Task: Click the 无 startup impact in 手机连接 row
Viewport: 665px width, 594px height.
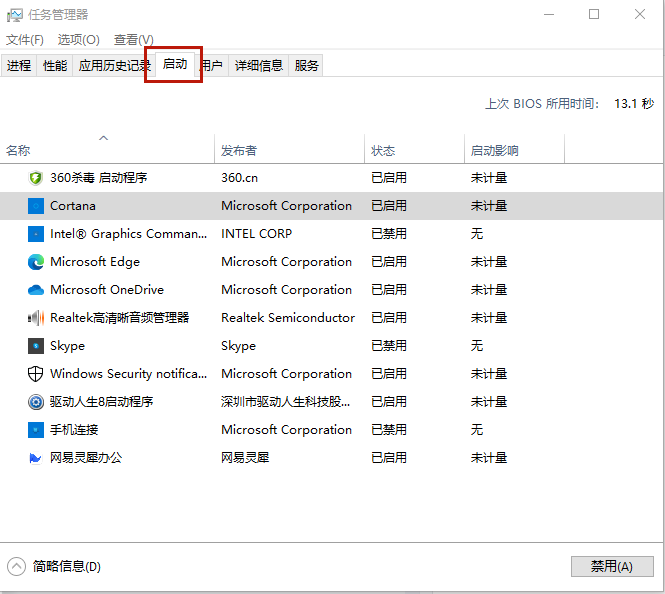Action: point(477,429)
